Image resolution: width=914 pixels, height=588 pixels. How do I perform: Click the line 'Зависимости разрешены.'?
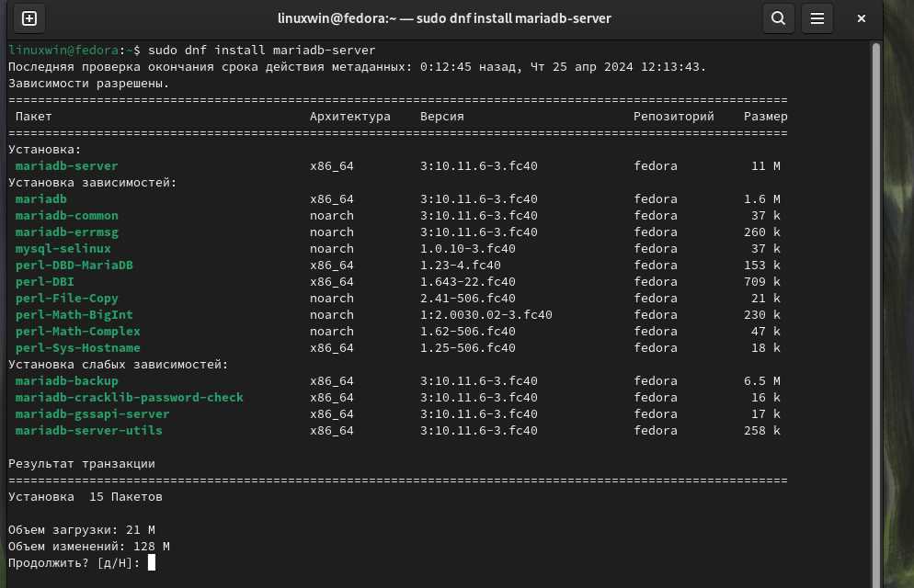click(x=88, y=84)
